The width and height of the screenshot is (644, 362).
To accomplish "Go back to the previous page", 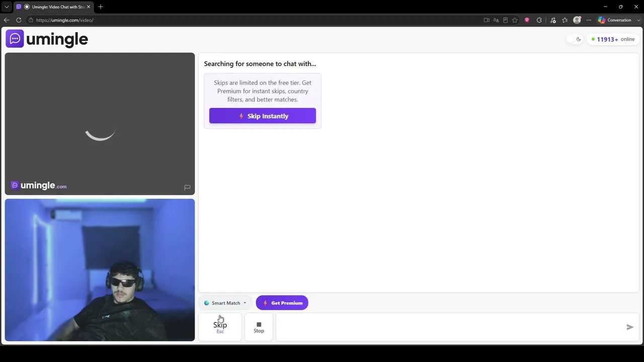I will coord(7,20).
